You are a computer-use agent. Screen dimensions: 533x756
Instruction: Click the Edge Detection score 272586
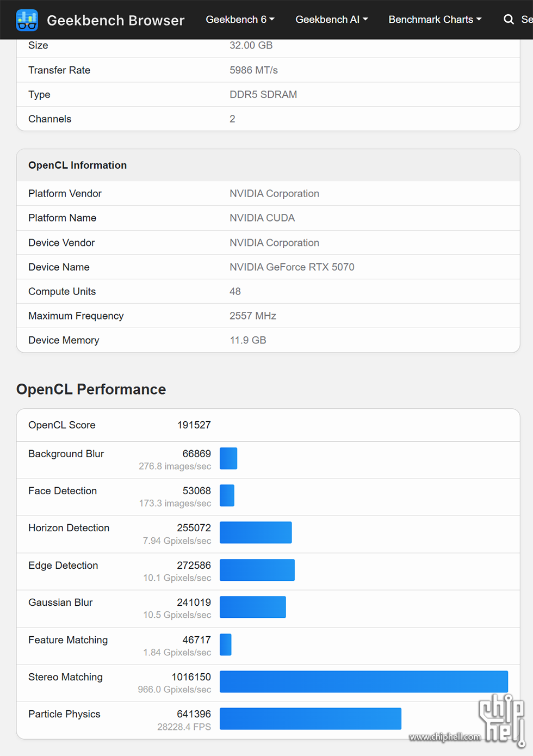click(x=194, y=566)
